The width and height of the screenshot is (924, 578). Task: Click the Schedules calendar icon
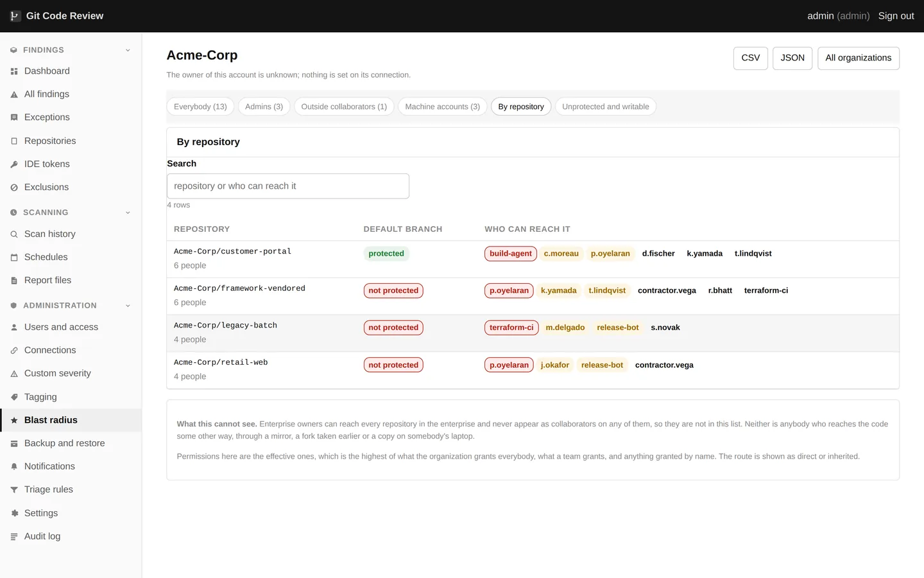pyautogui.click(x=14, y=258)
